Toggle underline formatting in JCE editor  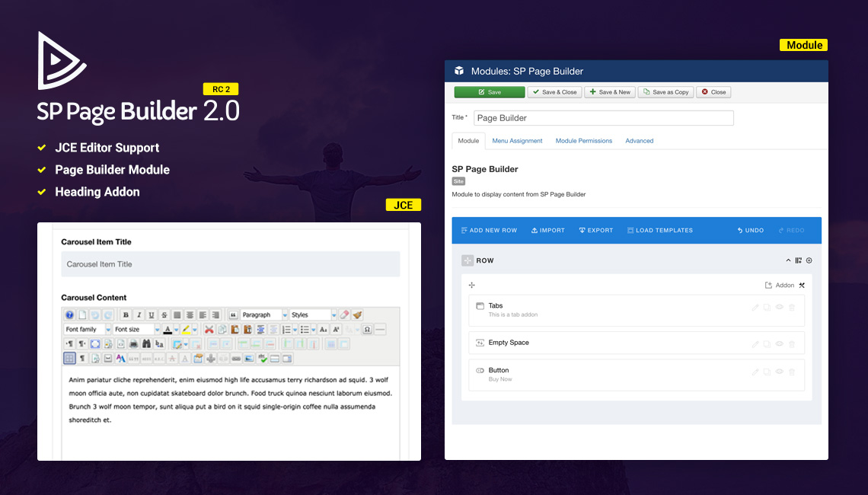(151, 315)
